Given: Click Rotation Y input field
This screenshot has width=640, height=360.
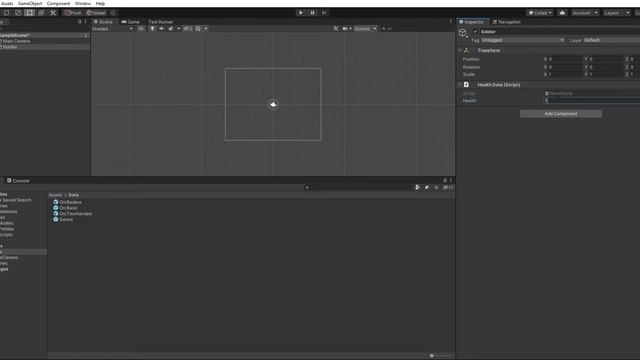Looking at the screenshot, I should click(605, 67).
